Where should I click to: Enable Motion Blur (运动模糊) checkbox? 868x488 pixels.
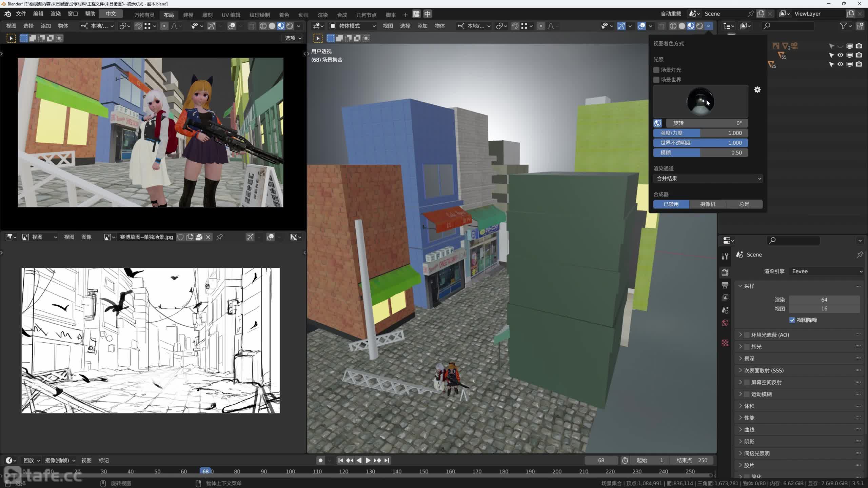[x=746, y=394]
